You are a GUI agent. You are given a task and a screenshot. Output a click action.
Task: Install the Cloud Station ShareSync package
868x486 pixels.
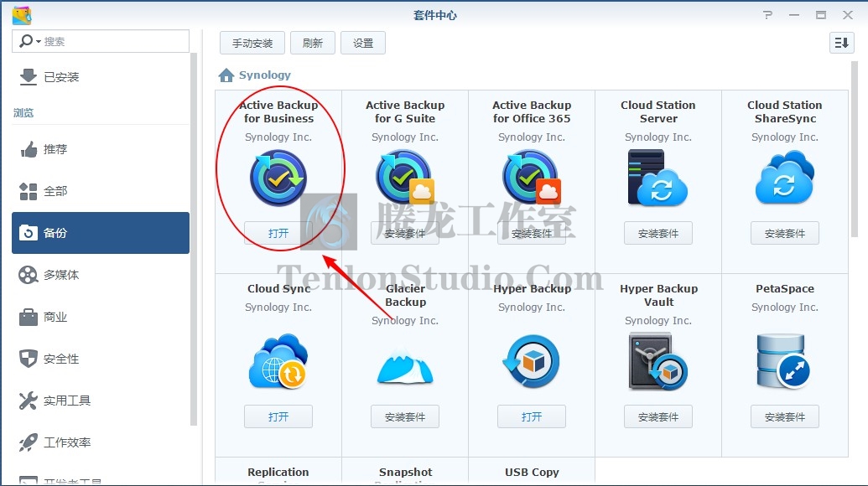coord(784,233)
